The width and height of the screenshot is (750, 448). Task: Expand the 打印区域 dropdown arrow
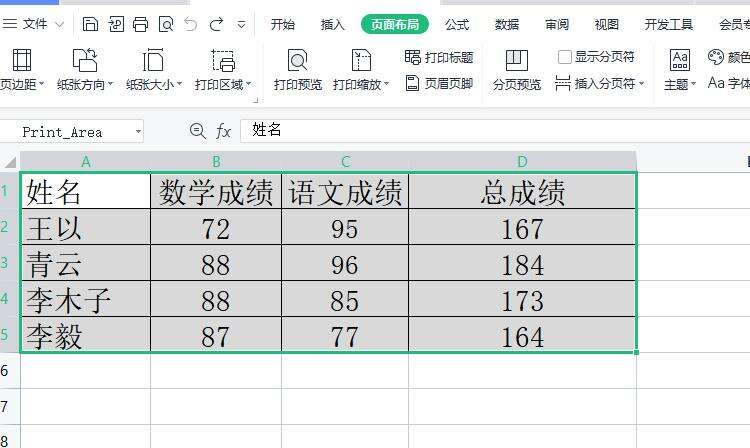pos(248,84)
